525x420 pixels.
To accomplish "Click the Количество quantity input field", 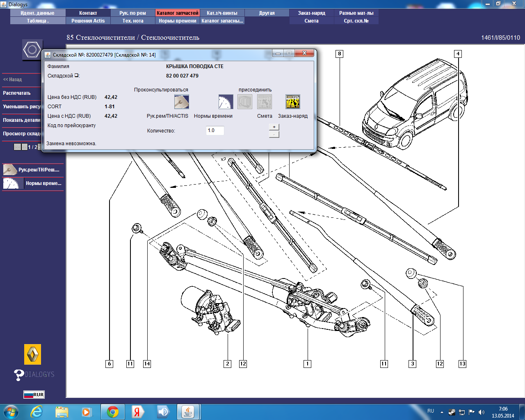I will [215, 130].
